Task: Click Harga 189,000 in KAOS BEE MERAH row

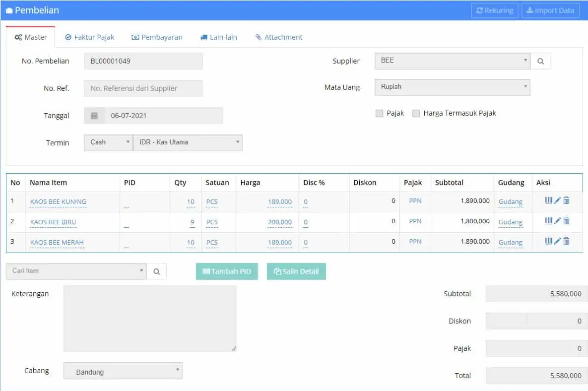Action: (x=280, y=242)
